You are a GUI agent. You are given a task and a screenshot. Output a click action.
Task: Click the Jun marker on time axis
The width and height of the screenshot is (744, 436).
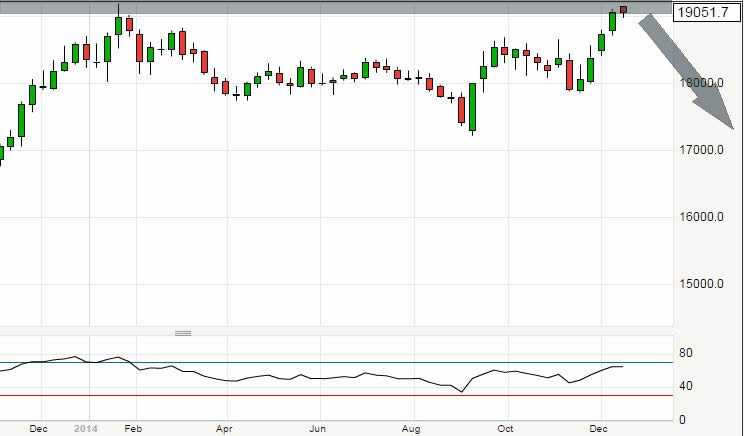pos(317,428)
